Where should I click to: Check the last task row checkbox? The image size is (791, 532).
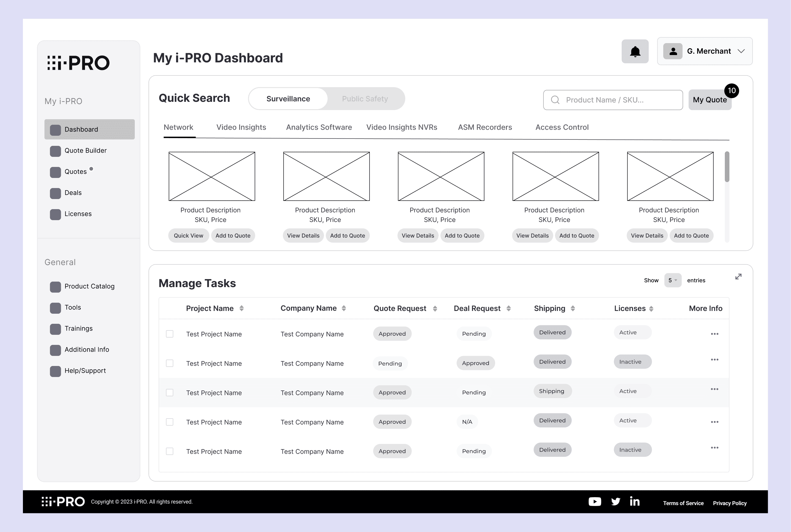tap(170, 451)
